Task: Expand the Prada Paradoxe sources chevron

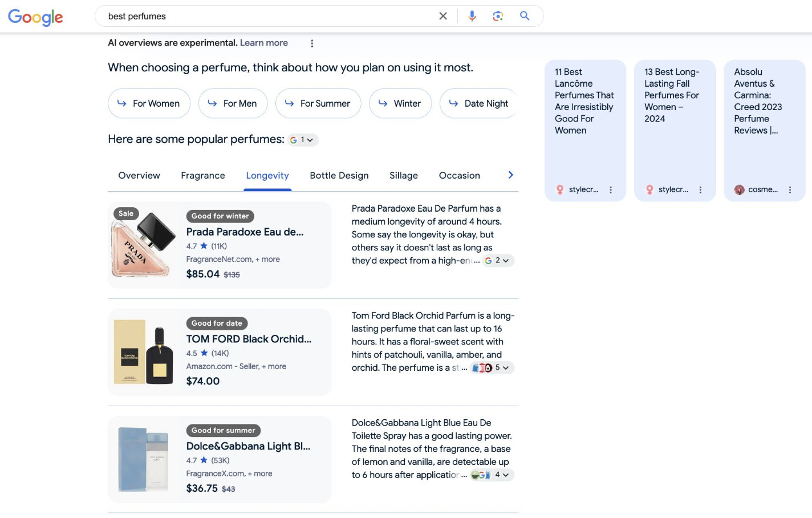Action: click(x=496, y=260)
